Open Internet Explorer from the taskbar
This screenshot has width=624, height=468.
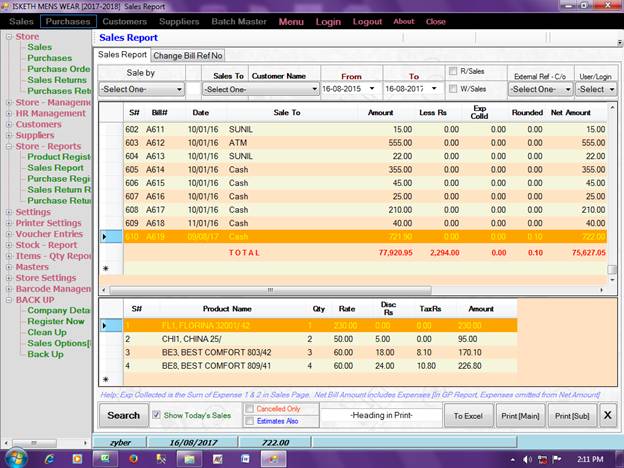pos(50,457)
